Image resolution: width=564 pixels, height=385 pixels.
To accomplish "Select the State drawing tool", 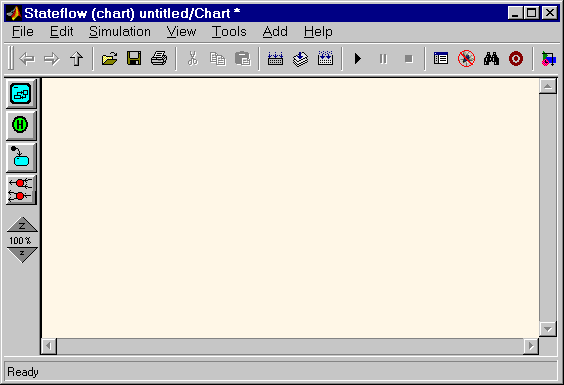I will click(x=21, y=94).
